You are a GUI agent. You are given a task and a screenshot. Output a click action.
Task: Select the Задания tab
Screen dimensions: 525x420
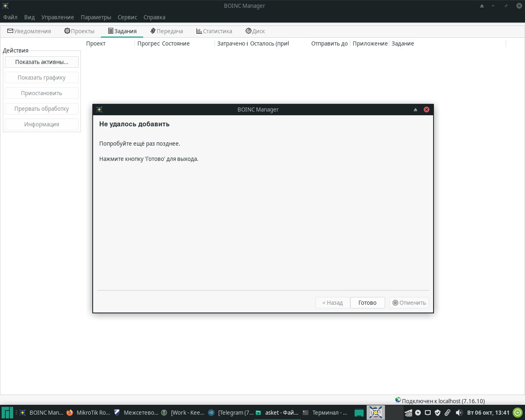[122, 31]
